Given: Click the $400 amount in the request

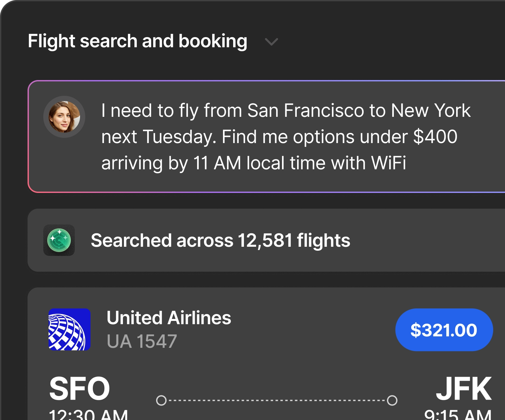Looking at the screenshot, I should (x=435, y=136).
